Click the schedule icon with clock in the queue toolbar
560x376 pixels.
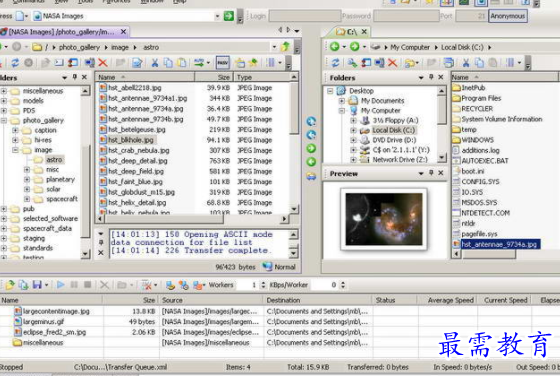(184, 285)
